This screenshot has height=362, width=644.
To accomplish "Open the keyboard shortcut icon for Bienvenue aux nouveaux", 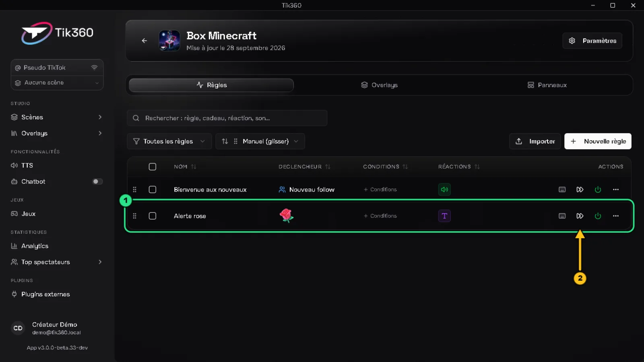I will tap(562, 189).
